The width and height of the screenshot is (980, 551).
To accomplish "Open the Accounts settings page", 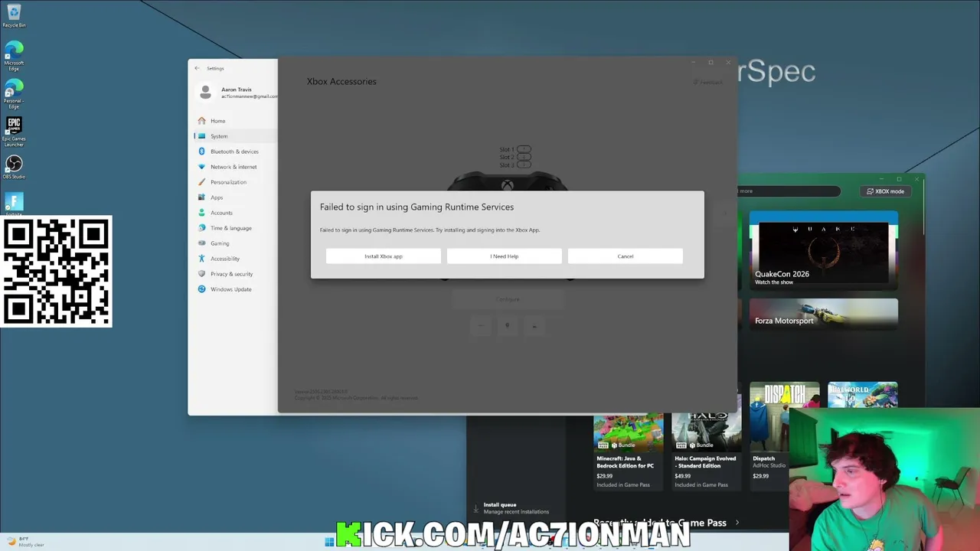I will (236, 213).
